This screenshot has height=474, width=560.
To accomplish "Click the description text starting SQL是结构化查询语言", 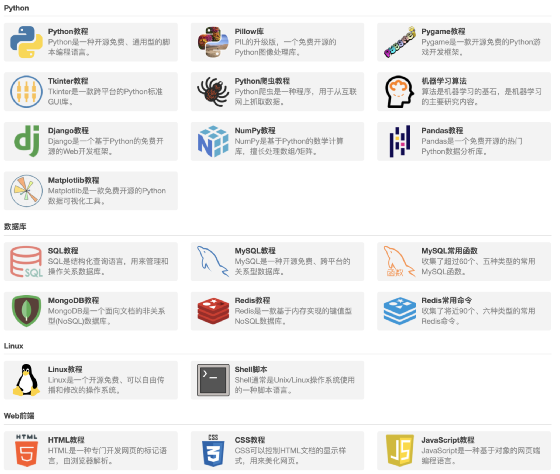I will coord(108,266).
